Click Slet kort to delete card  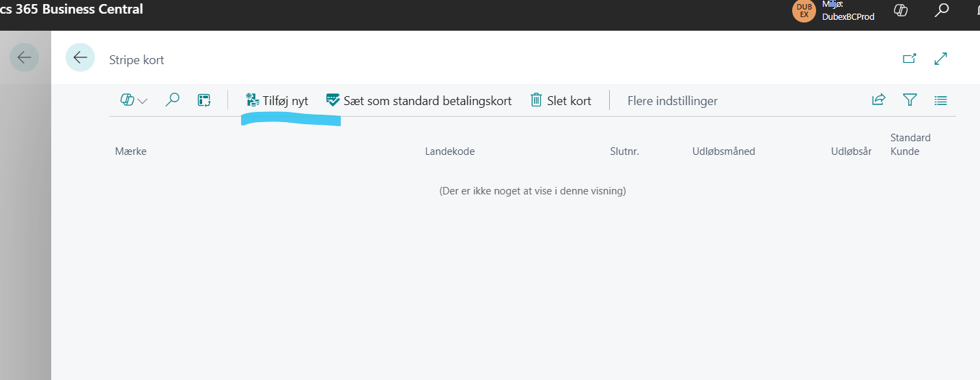click(x=561, y=100)
